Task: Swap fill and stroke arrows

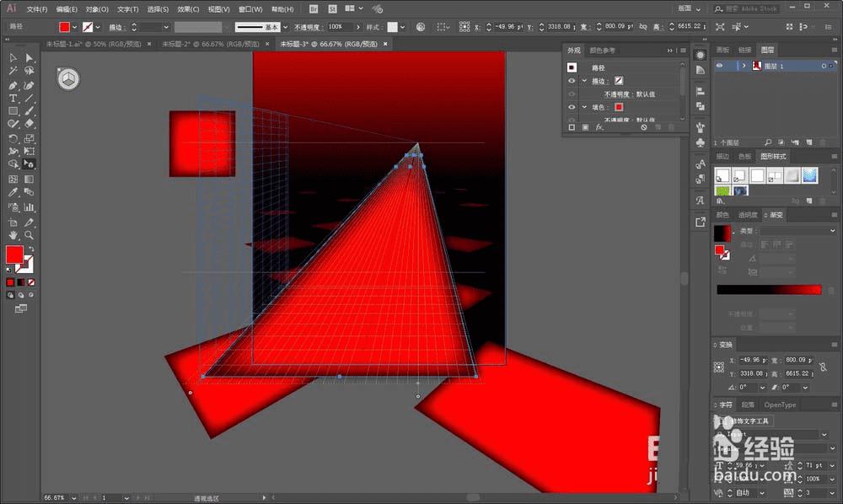Action: [31, 249]
